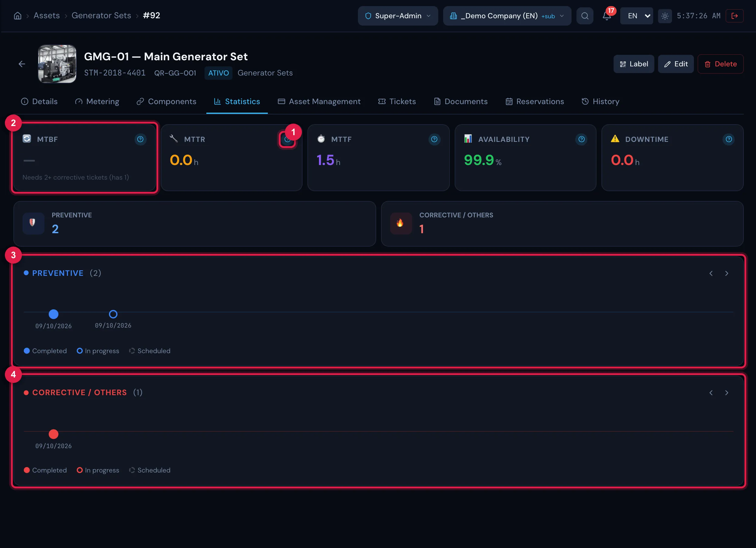This screenshot has width=756, height=548.
Task: Open the global search icon
Action: (585, 16)
